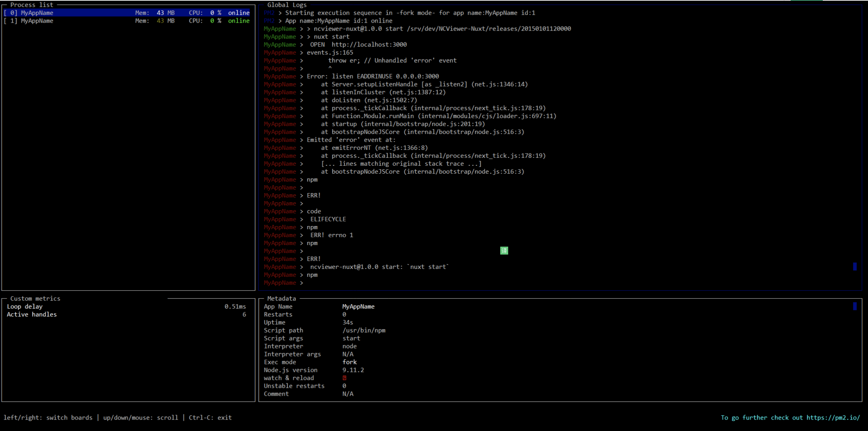Click the Exec mode fork value
868x431 pixels.
click(x=350, y=362)
